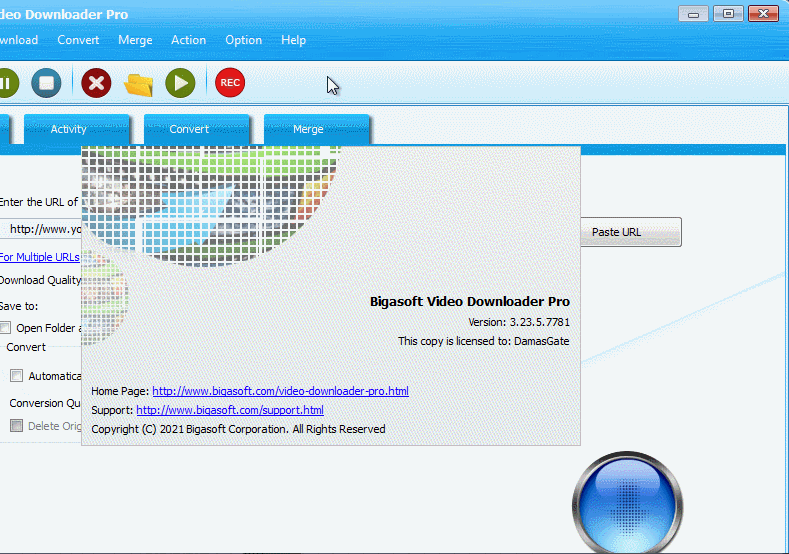Screen dimensions: 789x554
Task: Maximize the application window
Action: click(728, 14)
